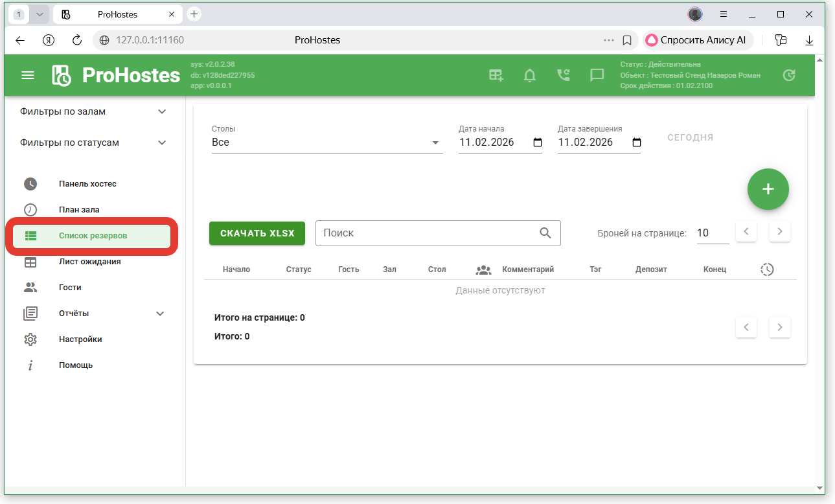Viewport: 835px width, 504px height.
Task: Open calendar picker for Дата начала
Action: tap(537, 143)
